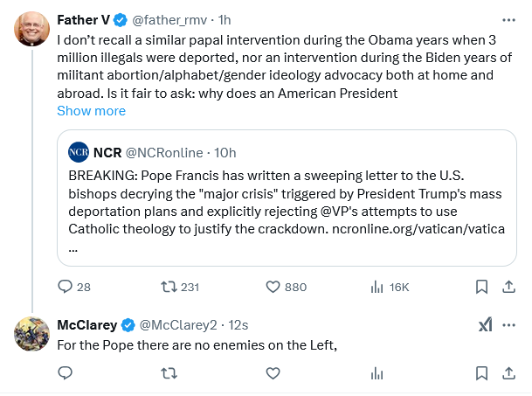Reply to McClarey's comment
The width and height of the screenshot is (532, 396).
click(x=66, y=373)
